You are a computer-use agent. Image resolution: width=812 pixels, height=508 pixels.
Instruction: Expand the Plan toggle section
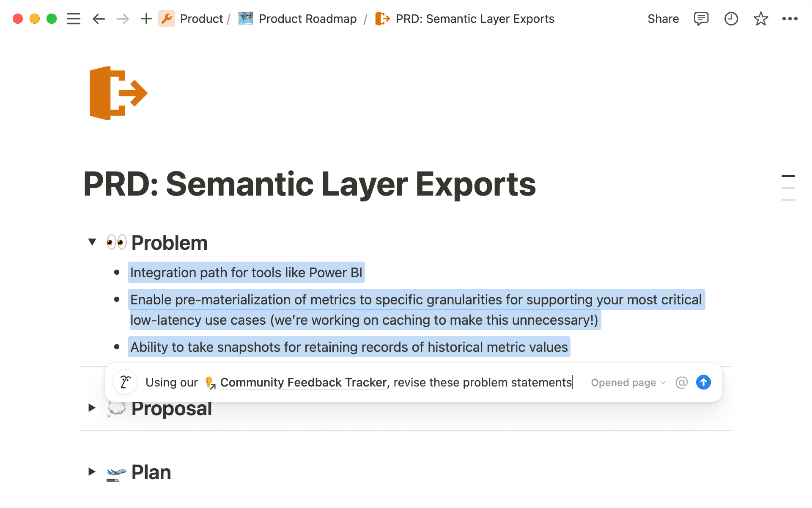coord(92,472)
